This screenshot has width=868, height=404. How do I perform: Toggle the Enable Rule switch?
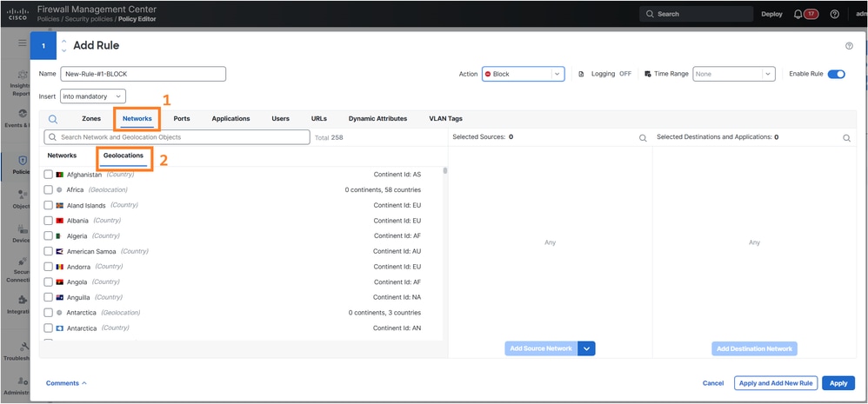pyautogui.click(x=837, y=74)
